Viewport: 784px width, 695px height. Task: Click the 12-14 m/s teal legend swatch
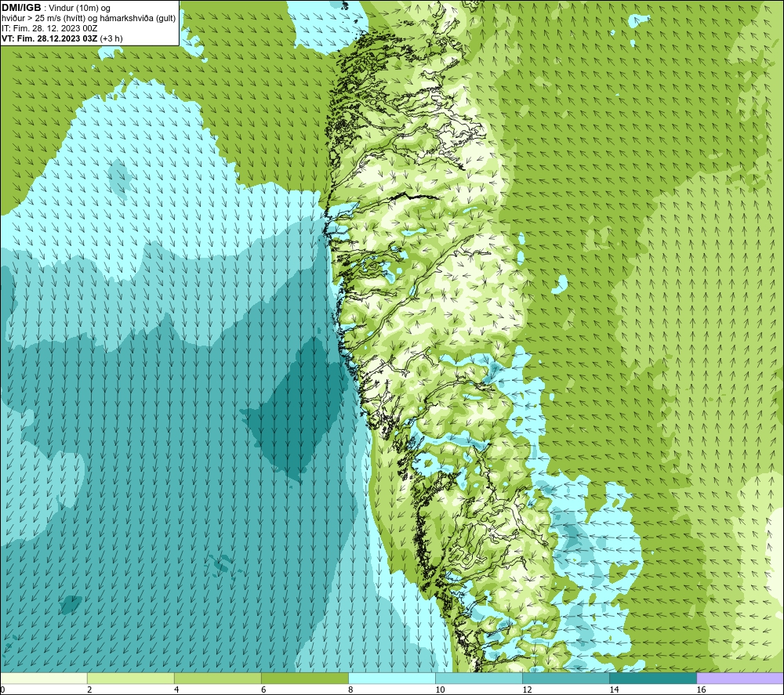tap(566, 678)
